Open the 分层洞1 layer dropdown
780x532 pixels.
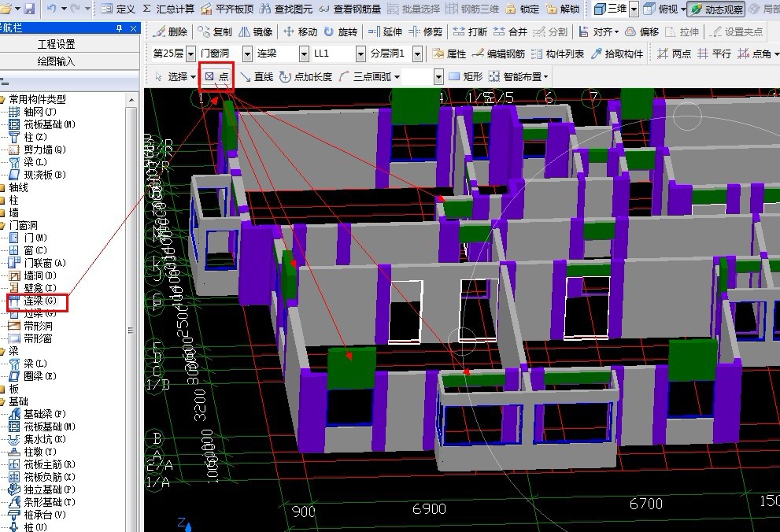tap(418, 54)
